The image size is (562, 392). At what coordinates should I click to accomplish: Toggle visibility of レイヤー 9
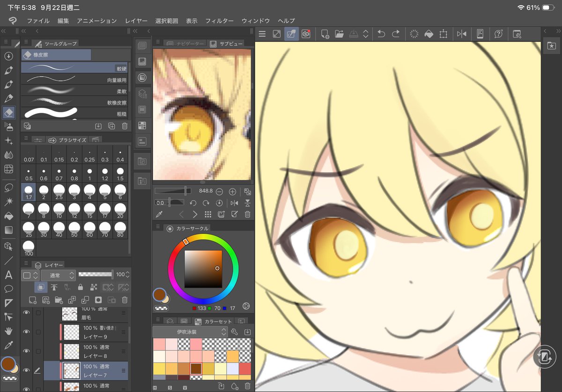[26, 332]
